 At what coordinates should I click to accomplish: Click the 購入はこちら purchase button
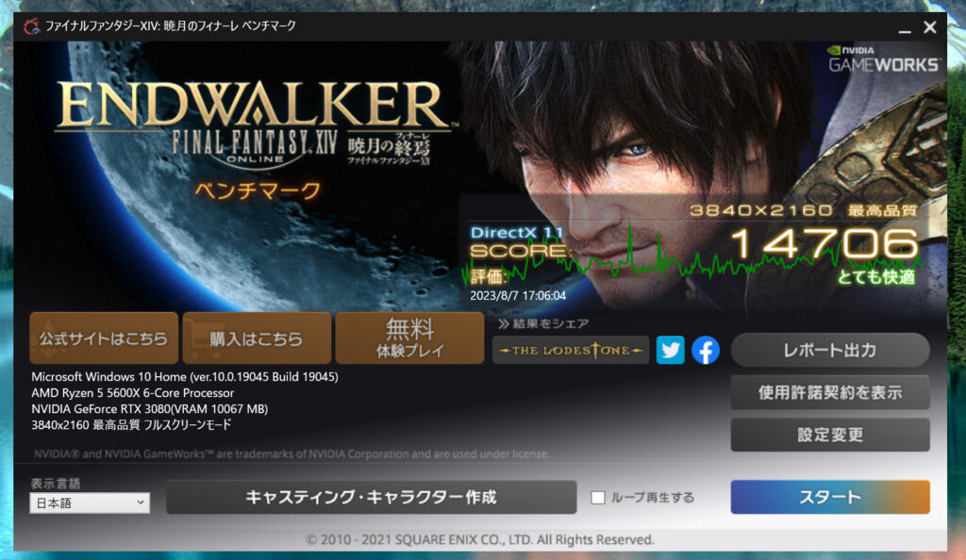pyautogui.click(x=257, y=338)
